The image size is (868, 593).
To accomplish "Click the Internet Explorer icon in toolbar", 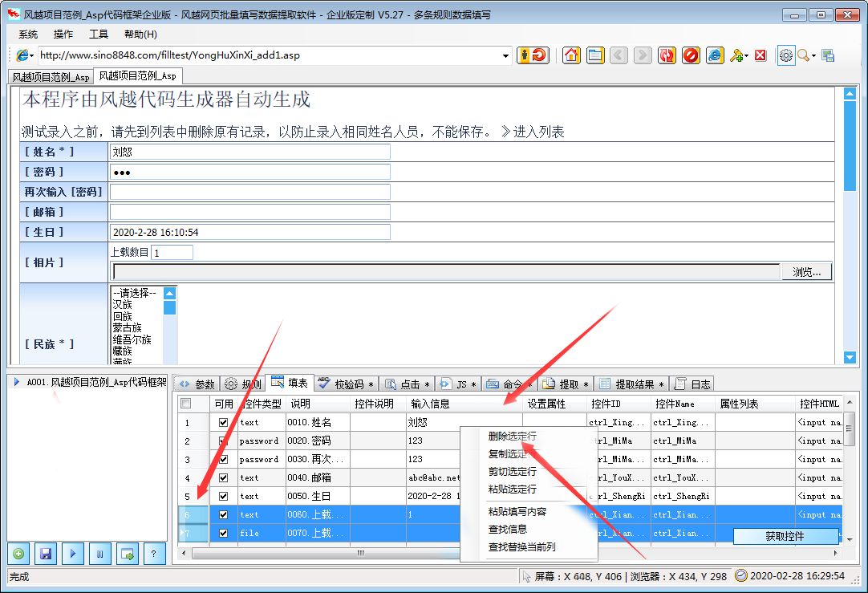I will (x=715, y=55).
